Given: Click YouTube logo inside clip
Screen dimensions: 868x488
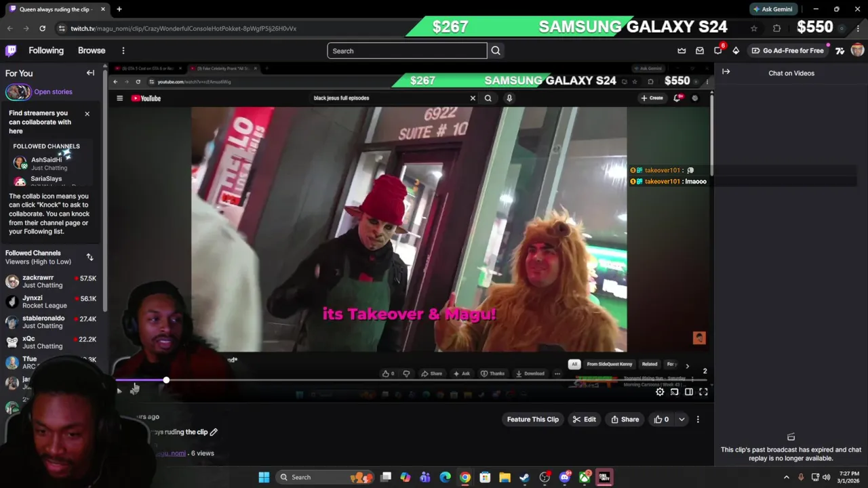Looking at the screenshot, I should (x=146, y=98).
